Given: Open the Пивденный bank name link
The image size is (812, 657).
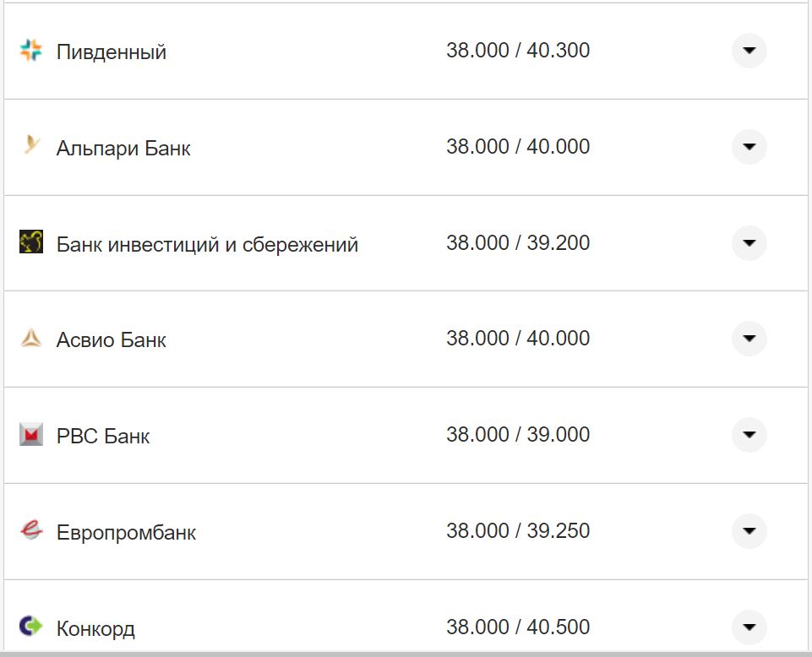Looking at the screenshot, I should pos(111,51).
